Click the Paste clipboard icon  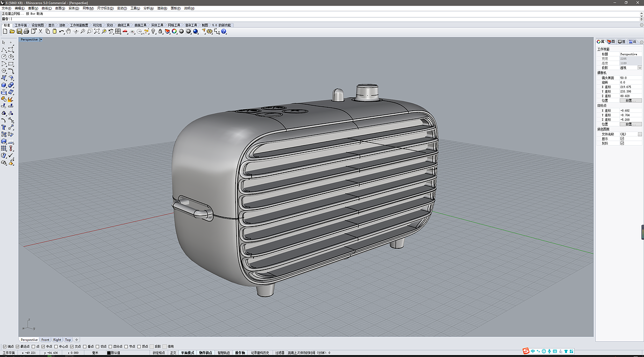[x=54, y=31]
